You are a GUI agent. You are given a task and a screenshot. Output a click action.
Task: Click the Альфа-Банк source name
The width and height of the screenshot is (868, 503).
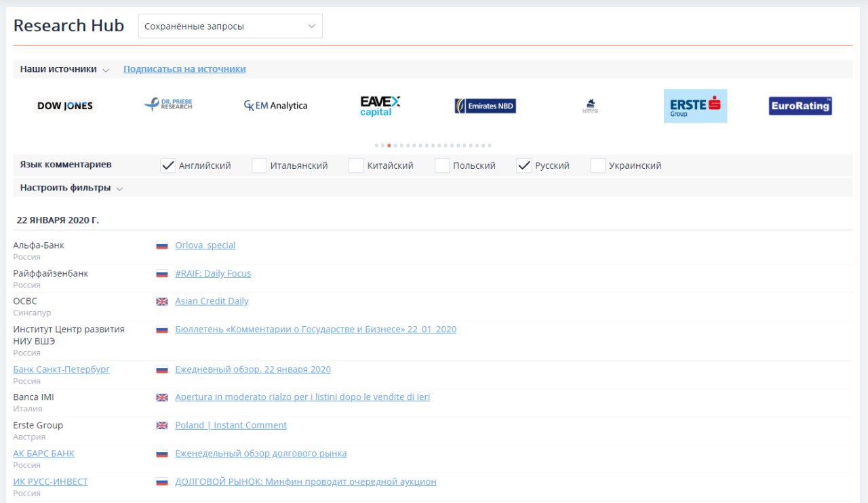pos(39,245)
